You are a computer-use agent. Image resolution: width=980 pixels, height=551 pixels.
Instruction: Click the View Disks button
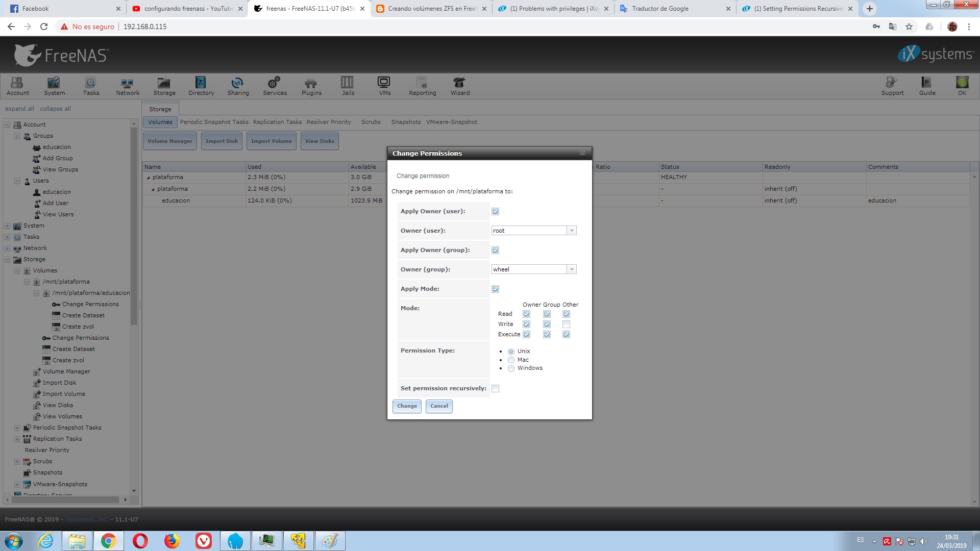(x=320, y=141)
